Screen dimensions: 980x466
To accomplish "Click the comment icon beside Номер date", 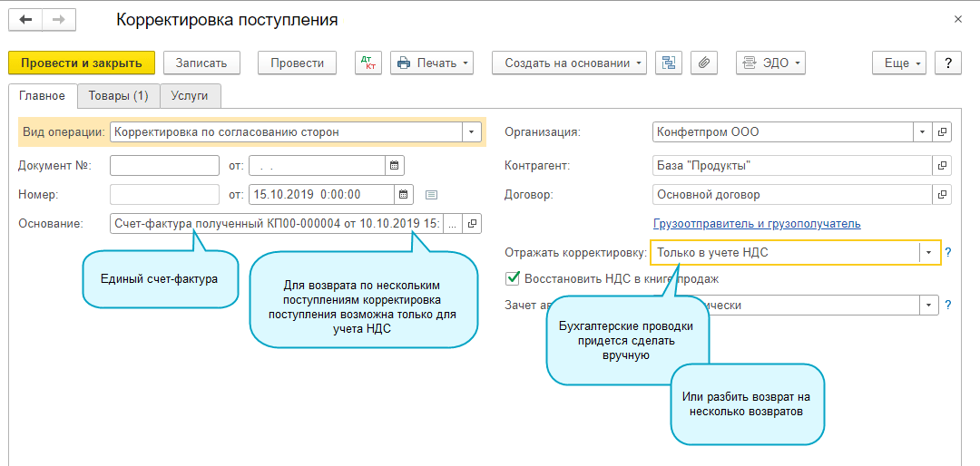I will (432, 194).
